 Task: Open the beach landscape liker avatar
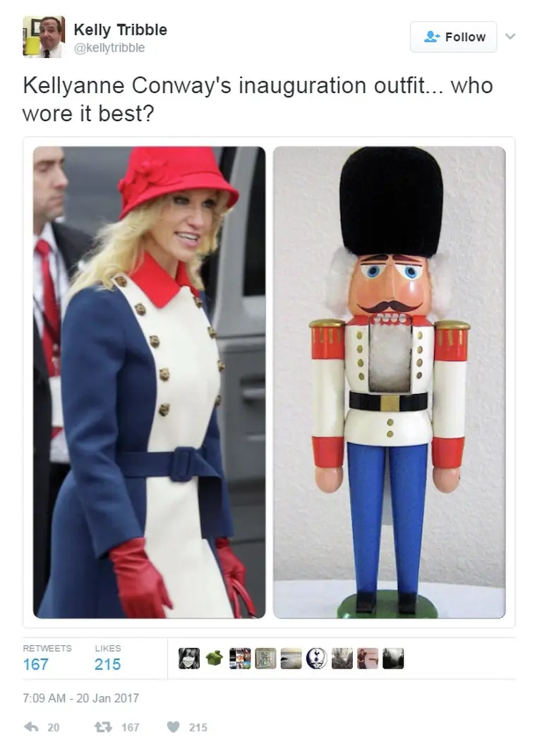click(x=291, y=658)
